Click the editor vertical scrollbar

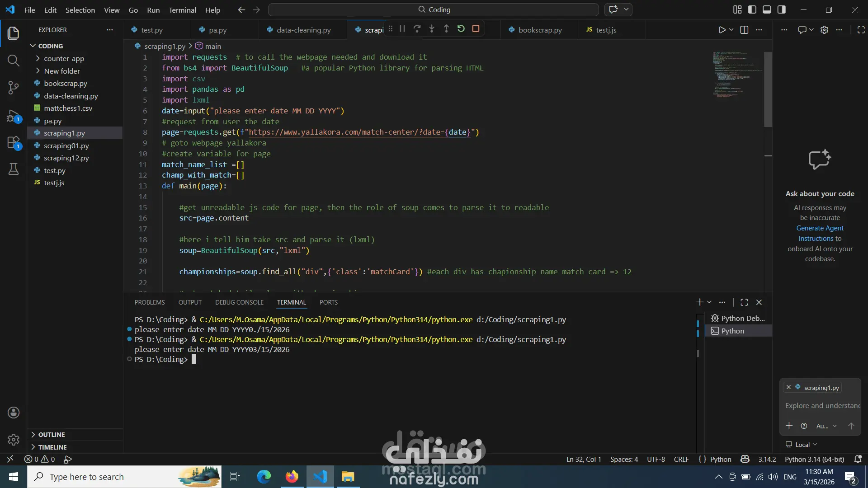click(768, 89)
